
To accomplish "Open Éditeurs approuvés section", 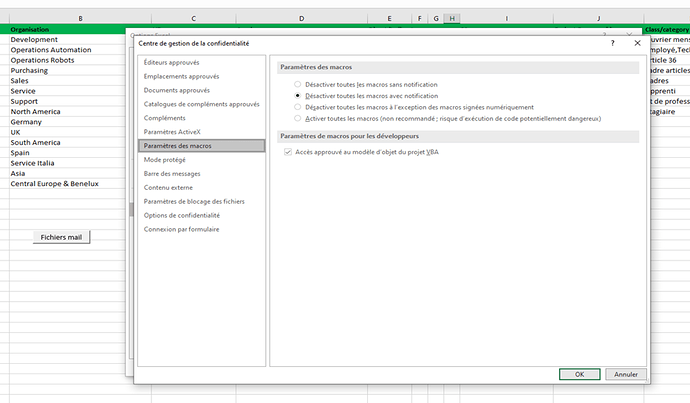I will [x=202, y=62].
